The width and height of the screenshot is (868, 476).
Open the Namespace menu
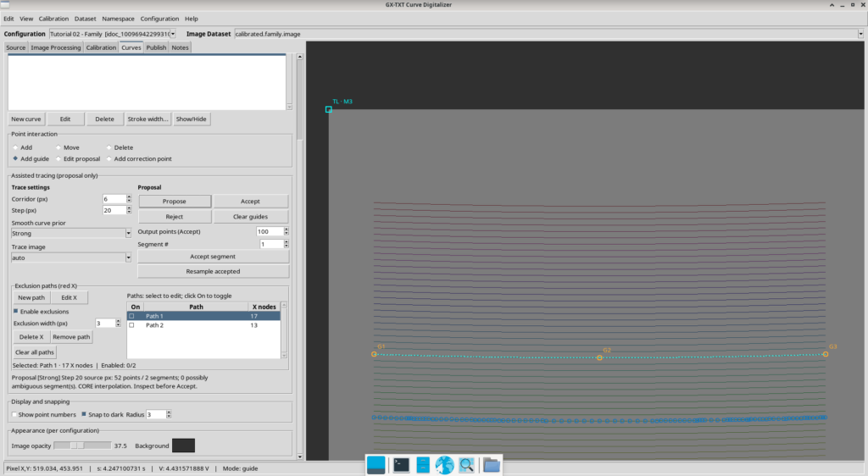(118, 19)
